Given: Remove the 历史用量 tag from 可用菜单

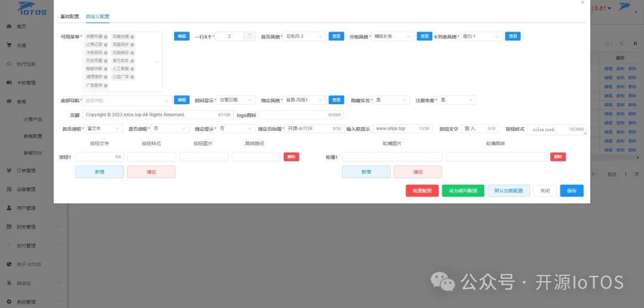Looking at the screenshot, I should point(106,61).
